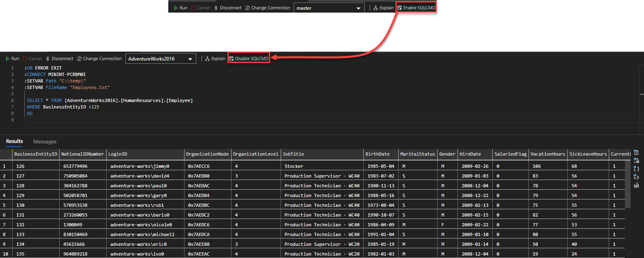
Task: Click the VacationHours column header
Action: pos(548,154)
